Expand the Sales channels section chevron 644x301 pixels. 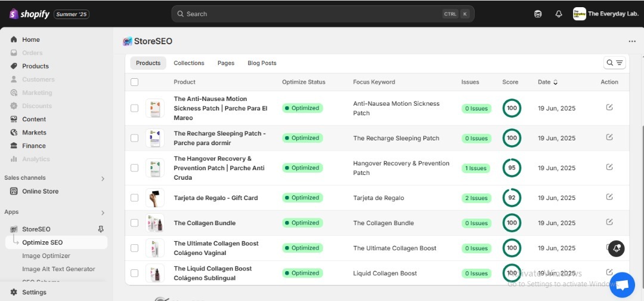point(103,178)
